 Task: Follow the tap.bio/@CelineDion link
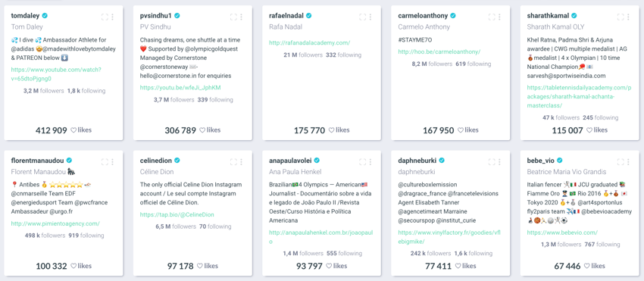(x=177, y=215)
